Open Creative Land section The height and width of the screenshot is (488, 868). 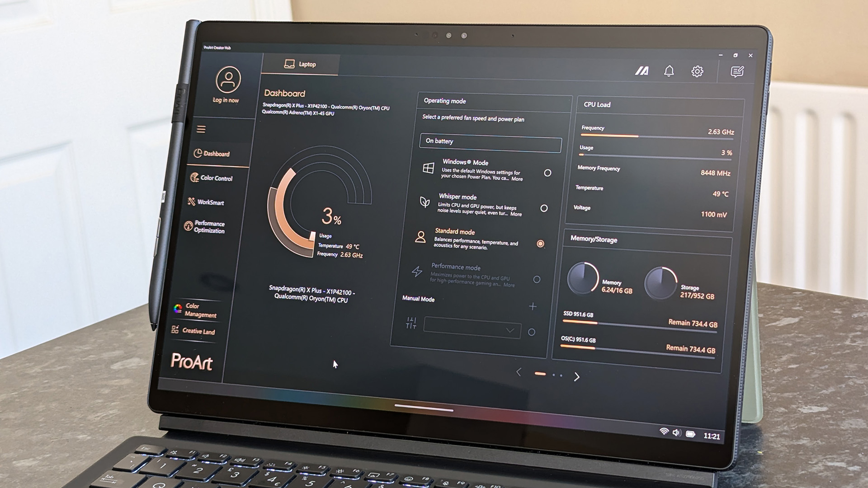(199, 331)
